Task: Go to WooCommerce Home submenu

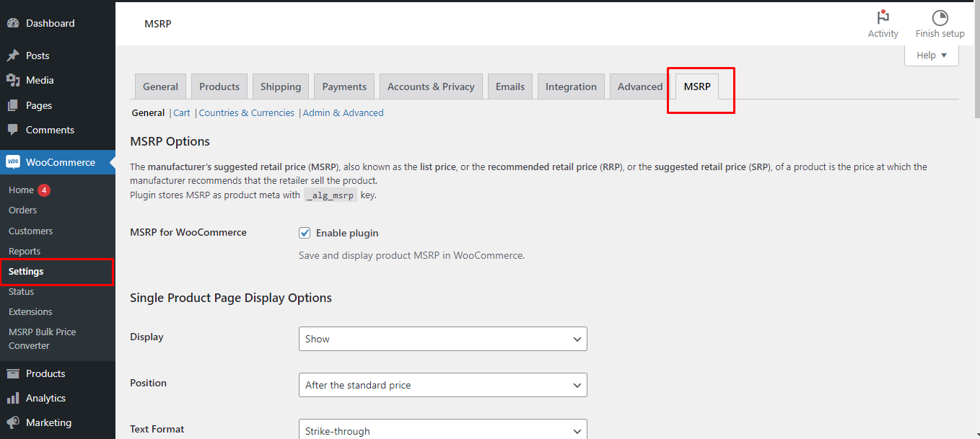Action: (x=21, y=190)
